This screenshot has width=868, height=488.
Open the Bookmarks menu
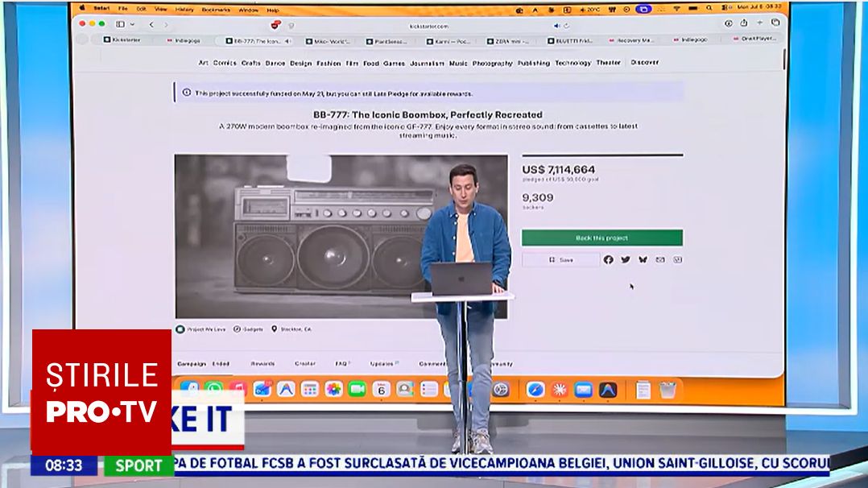[x=216, y=10]
